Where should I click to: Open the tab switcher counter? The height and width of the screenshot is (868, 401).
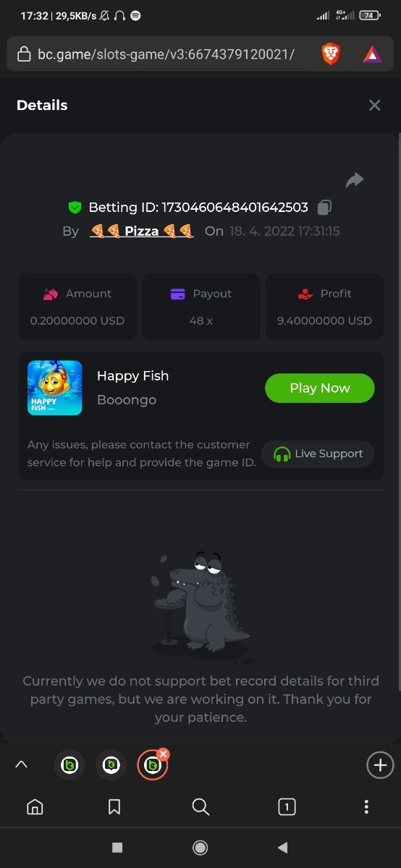[x=287, y=807]
